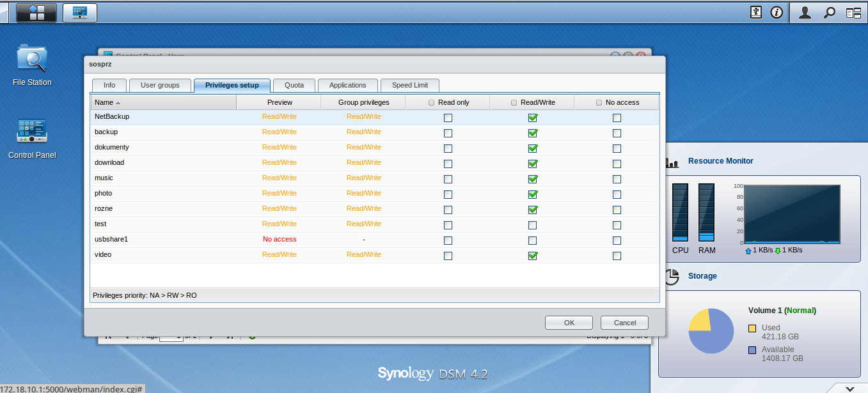Viewport: 868px width, 393px height.
Task: Uncheck Read/Write for backup folder
Action: [532, 133]
